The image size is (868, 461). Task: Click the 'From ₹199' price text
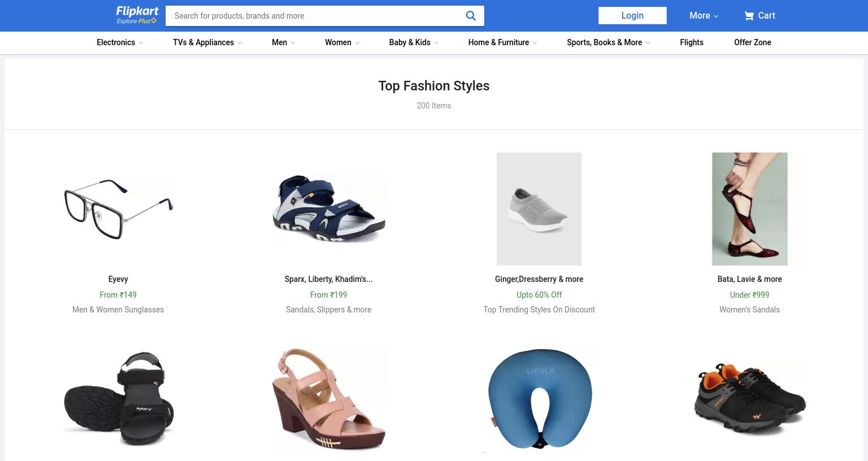(329, 295)
